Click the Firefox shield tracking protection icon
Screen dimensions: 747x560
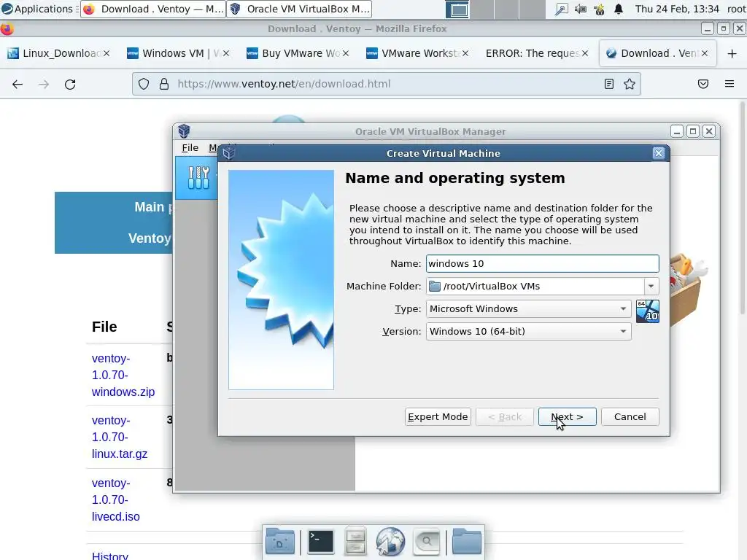click(144, 85)
